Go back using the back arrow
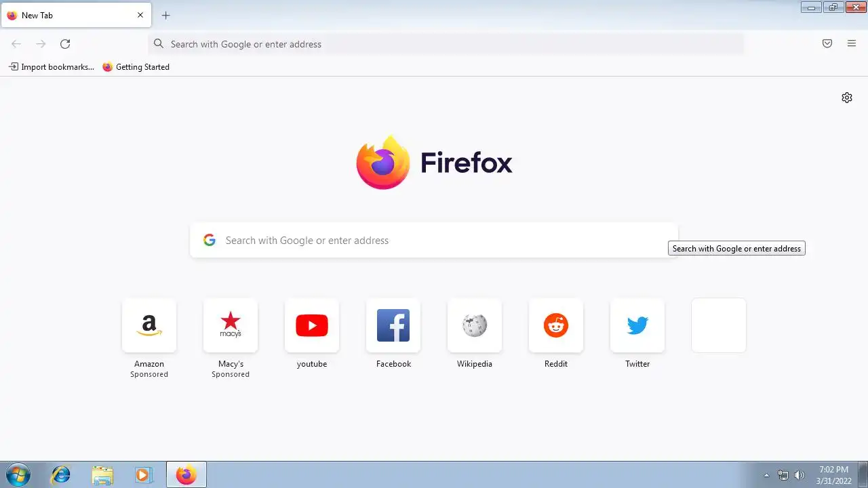Image resolution: width=868 pixels, height=488 pixels. (x=16, y=44)
